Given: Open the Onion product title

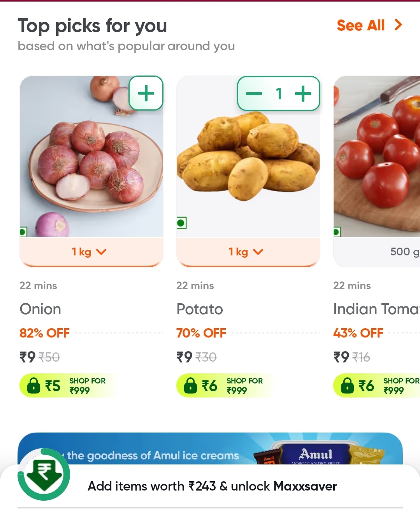Looking at the screenshot, I should [x=40, y=309].
